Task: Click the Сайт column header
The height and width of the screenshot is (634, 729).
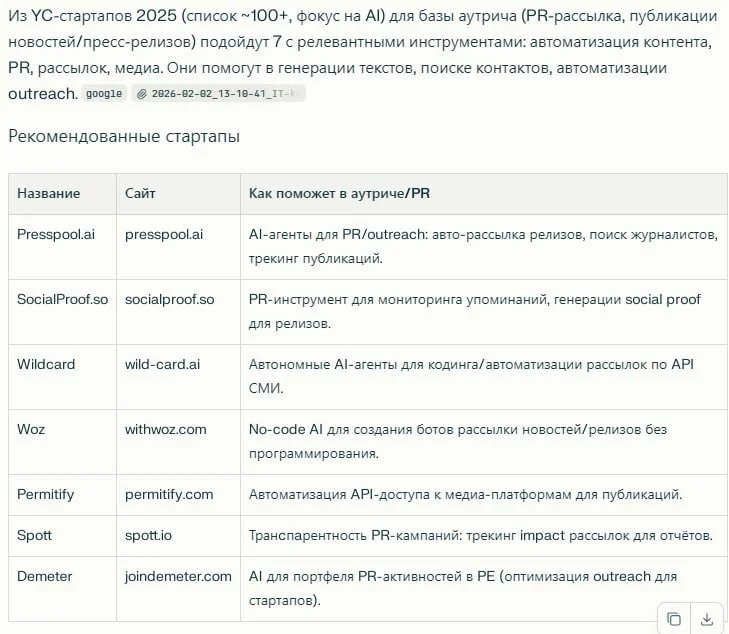Action: [x=140, y=193]
